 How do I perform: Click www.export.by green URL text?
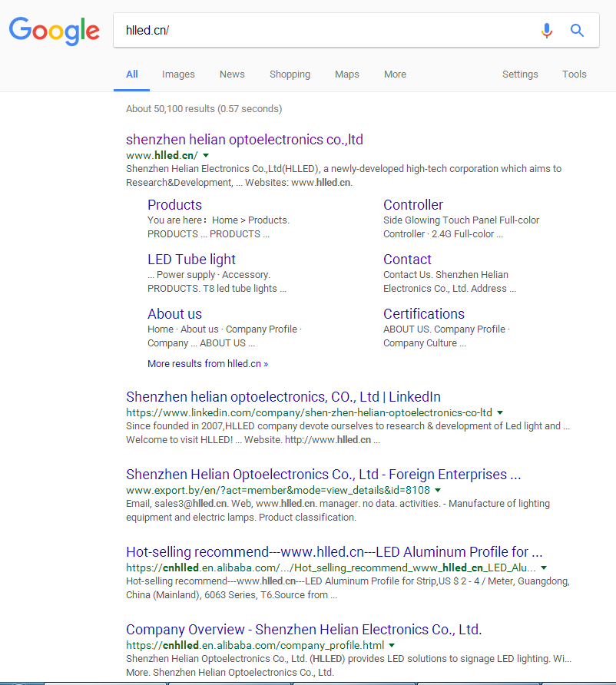point(278,490)
